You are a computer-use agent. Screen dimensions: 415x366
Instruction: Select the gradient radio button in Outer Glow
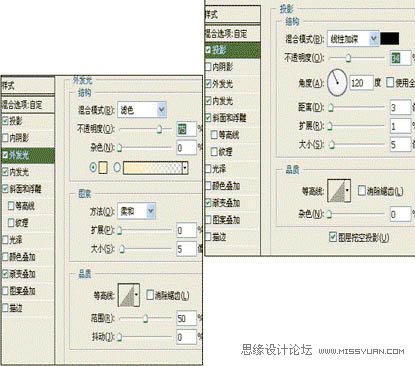117,167
